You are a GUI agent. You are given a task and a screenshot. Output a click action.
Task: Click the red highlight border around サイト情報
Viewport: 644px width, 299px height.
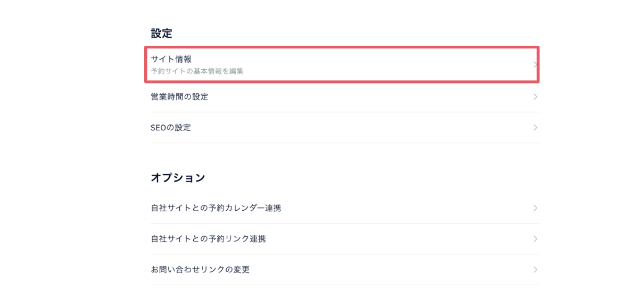pos(341,47)
